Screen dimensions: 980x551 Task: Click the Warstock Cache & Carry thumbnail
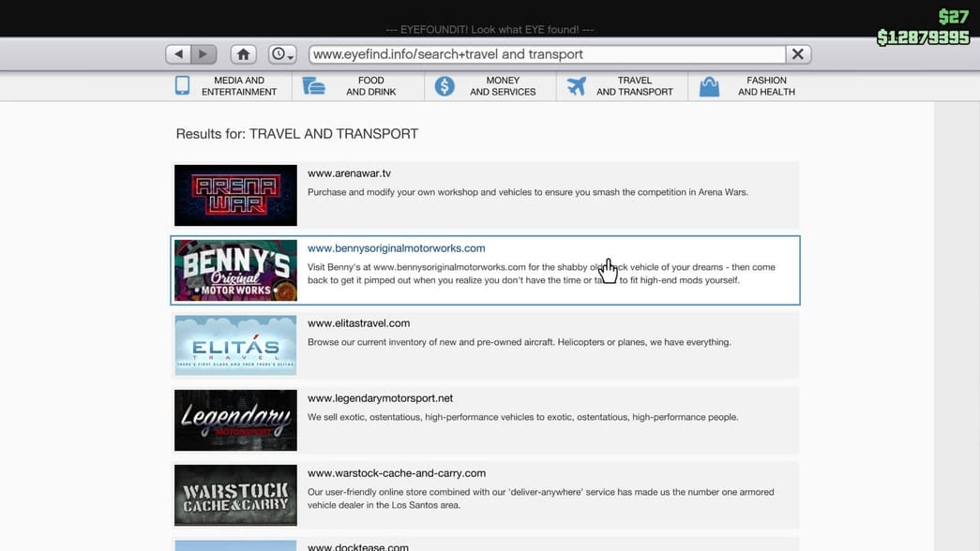pyautogui.click(x=235, y=495)
